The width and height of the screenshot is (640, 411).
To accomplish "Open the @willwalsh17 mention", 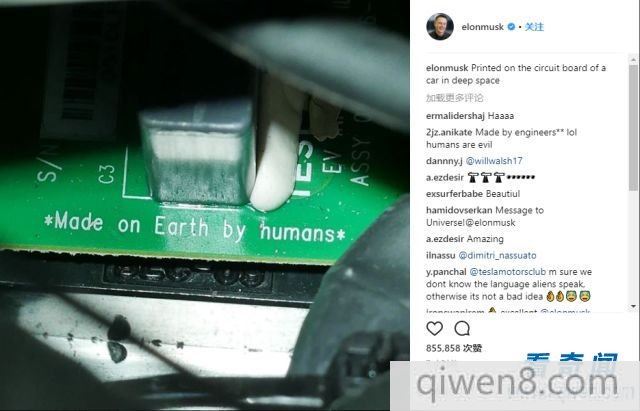I will coord(494,161).
